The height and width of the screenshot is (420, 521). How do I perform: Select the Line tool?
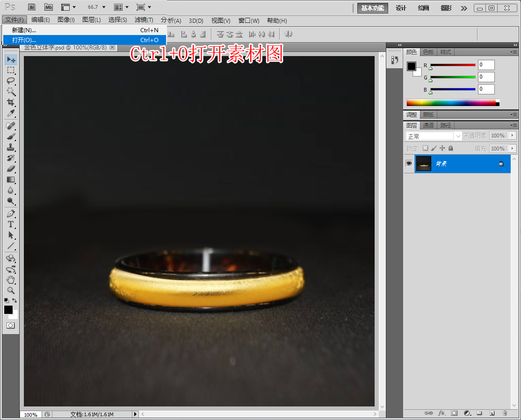11,246
